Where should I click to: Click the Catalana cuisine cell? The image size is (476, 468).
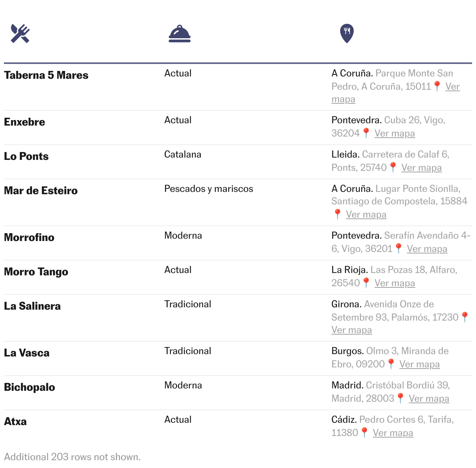tap(183, 154)
